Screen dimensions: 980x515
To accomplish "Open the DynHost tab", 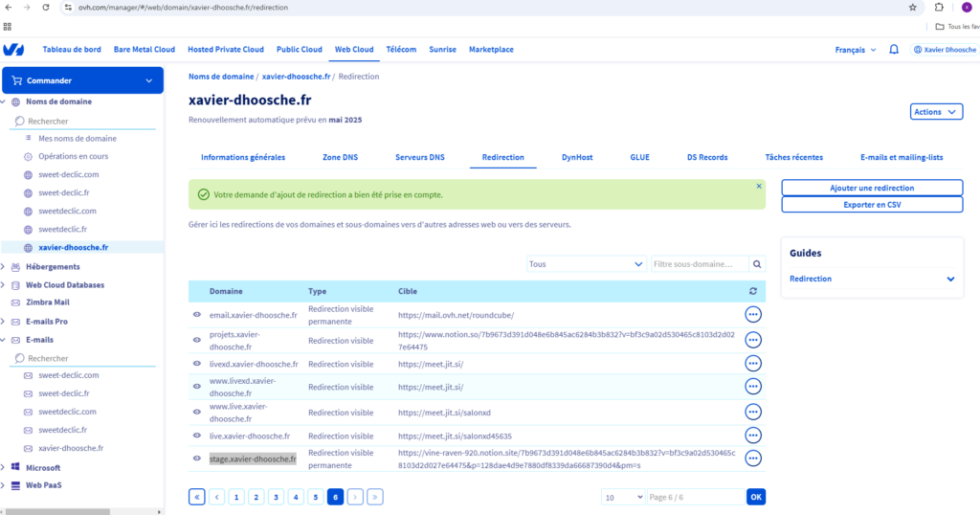I will pyautogui.click(x=577, y=157).
